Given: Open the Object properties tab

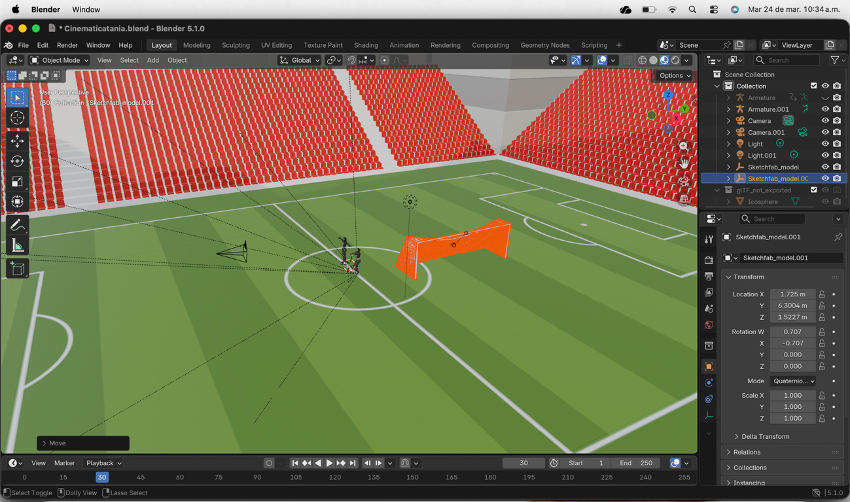Looking at the screenshot, I should [x=709, y=366].
